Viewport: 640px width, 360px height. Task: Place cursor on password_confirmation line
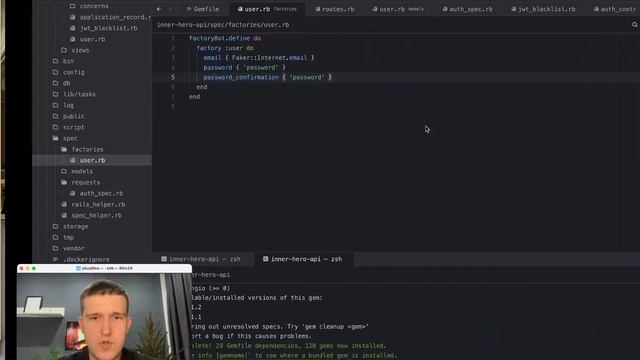268,77
